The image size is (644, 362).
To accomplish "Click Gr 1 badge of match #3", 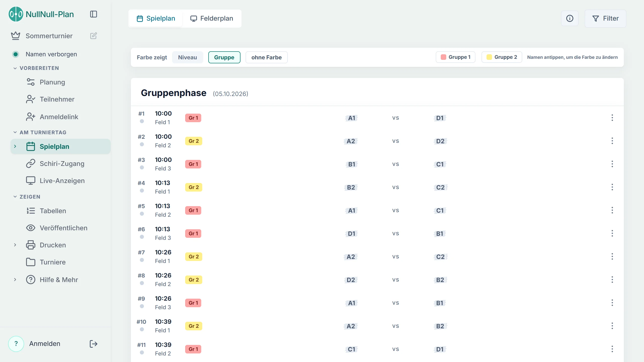I will (x=193, y=164).
